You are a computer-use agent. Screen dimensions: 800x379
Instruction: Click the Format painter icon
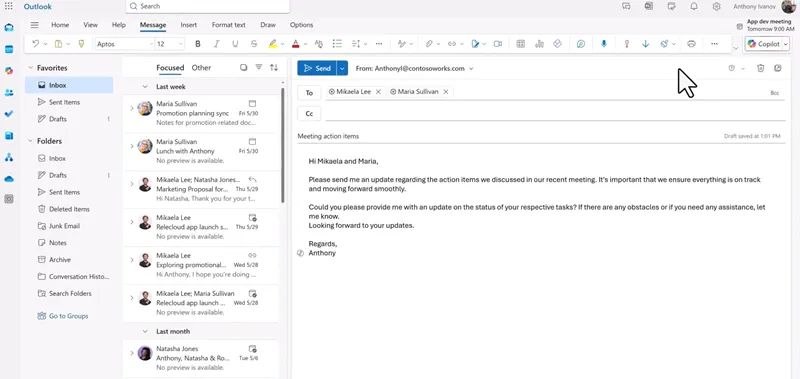(x=81, y=44)
